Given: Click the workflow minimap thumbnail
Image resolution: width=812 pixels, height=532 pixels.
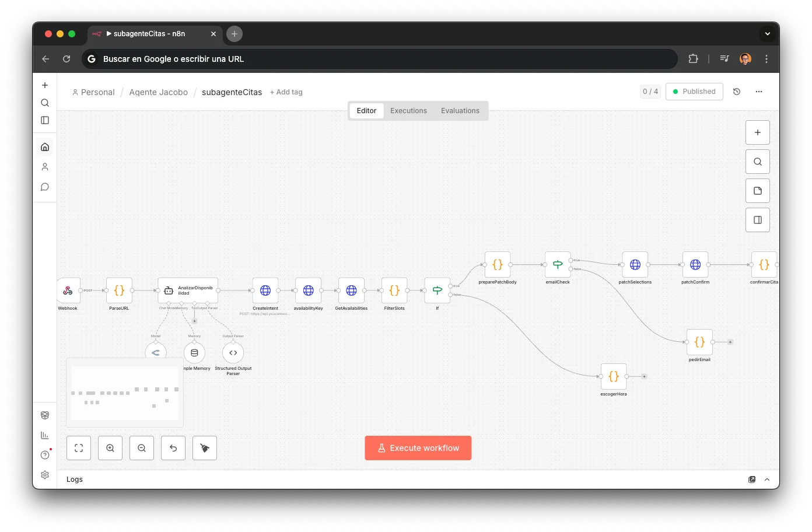Looking at the screenshot, I should [124, 393].
